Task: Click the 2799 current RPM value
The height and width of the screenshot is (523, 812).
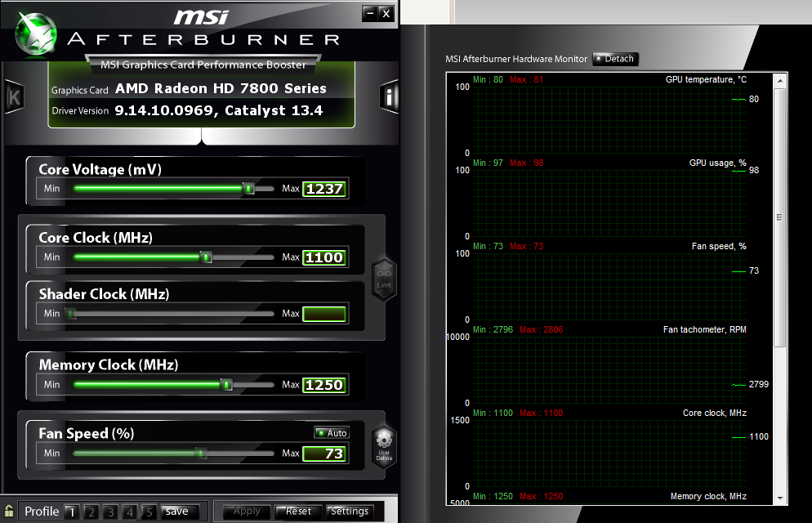Action: (759, 384)
